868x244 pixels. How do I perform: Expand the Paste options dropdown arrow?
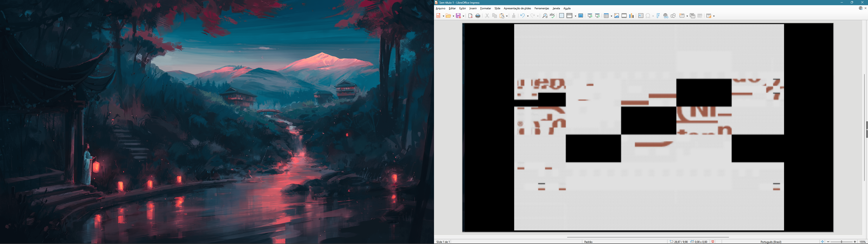click(507, 16)
